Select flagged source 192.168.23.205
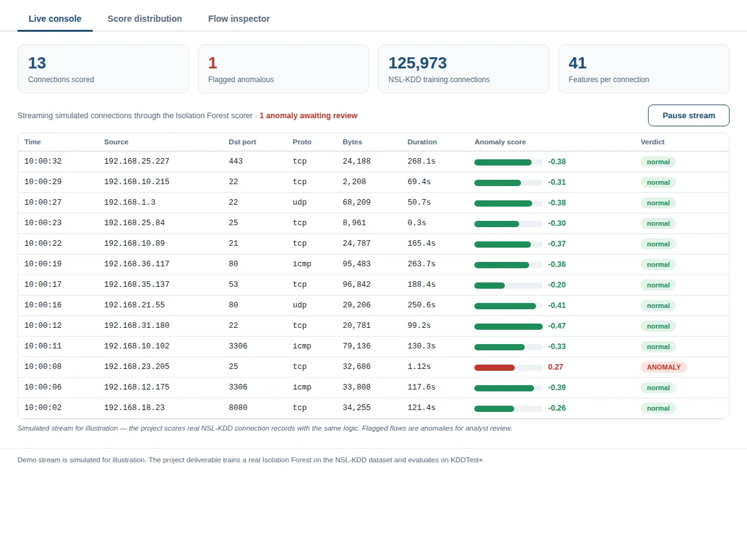This screenshot has height=560, width=747. [137, 367]
